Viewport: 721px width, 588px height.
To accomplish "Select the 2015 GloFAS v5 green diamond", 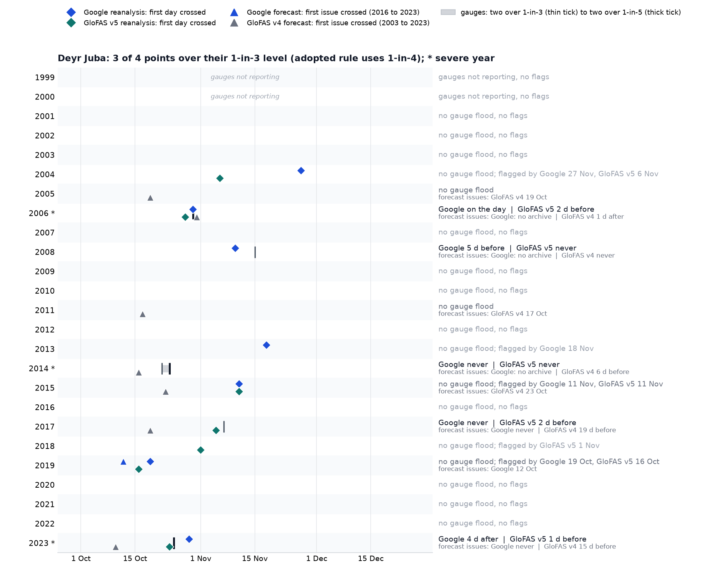I will (x=239, y=392).
